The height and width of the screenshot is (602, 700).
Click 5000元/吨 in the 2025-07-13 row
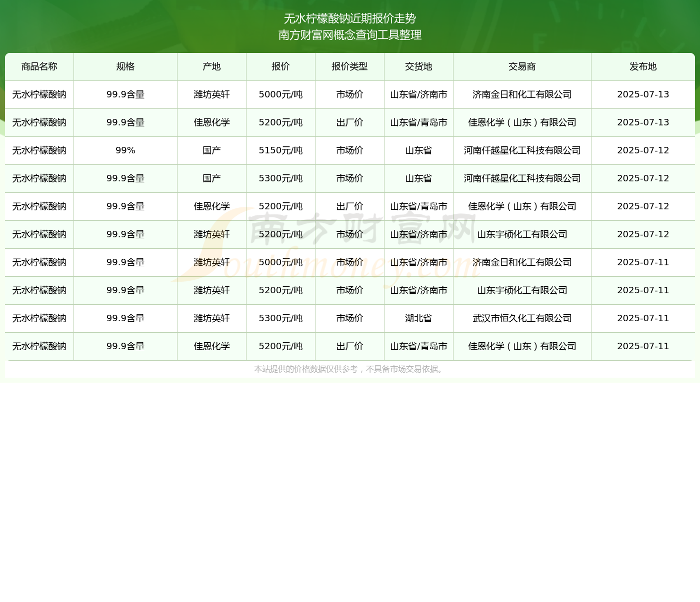(x=281, y=94)
